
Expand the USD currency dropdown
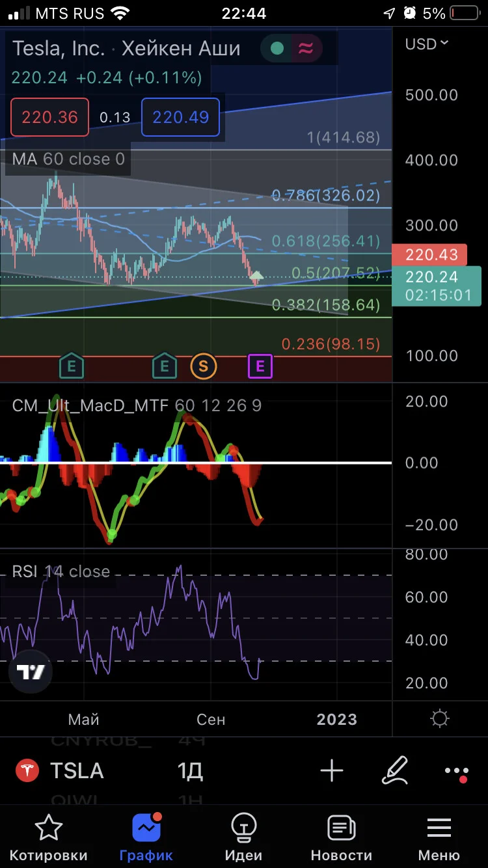[x=427, y=44]
